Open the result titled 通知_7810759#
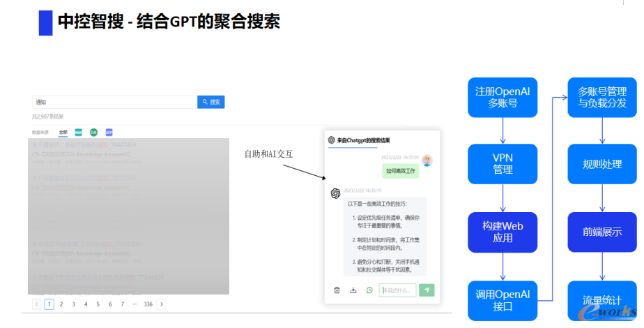 coord(84,178)
